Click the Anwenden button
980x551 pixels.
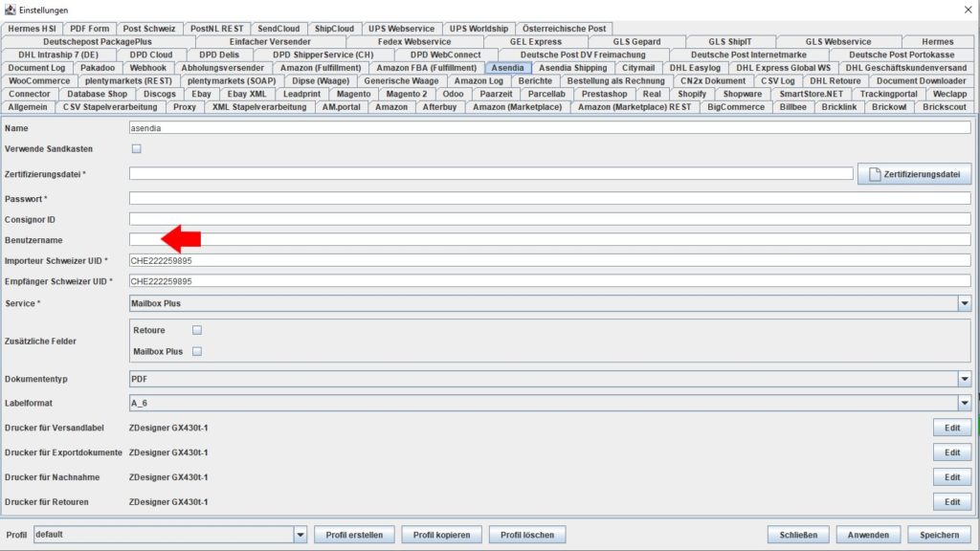868,535
